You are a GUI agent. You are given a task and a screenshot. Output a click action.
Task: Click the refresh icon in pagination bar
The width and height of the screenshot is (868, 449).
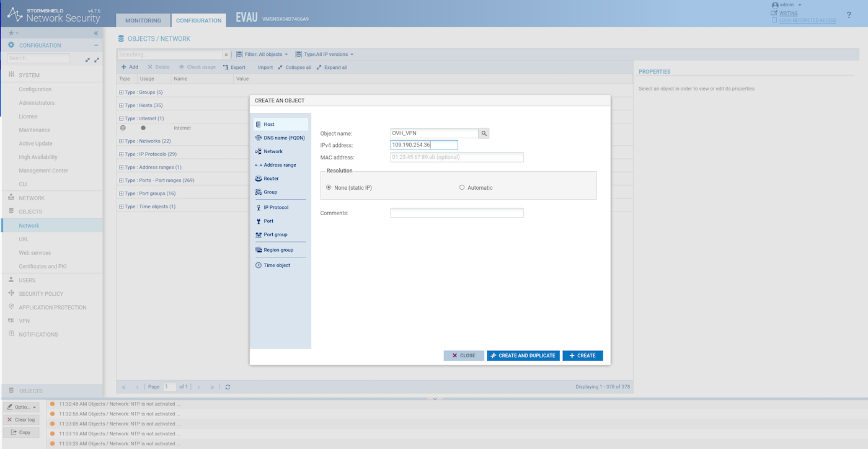[228, 387]
